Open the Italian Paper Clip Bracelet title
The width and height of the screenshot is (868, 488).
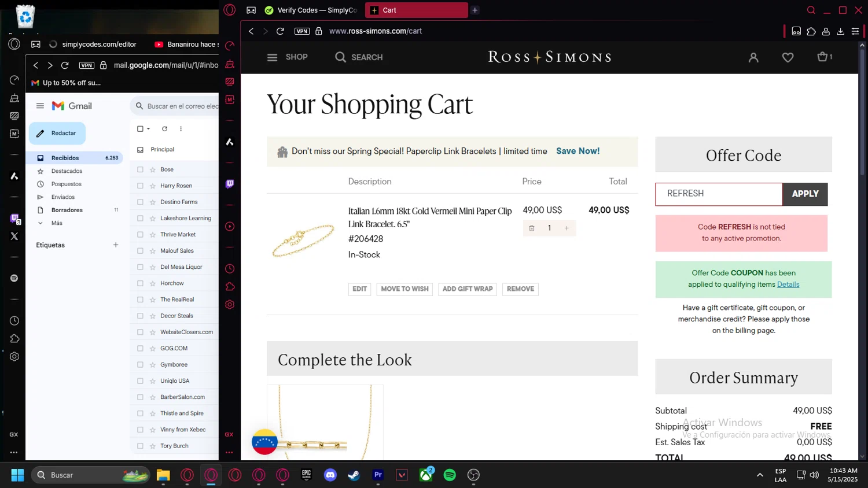430,217
